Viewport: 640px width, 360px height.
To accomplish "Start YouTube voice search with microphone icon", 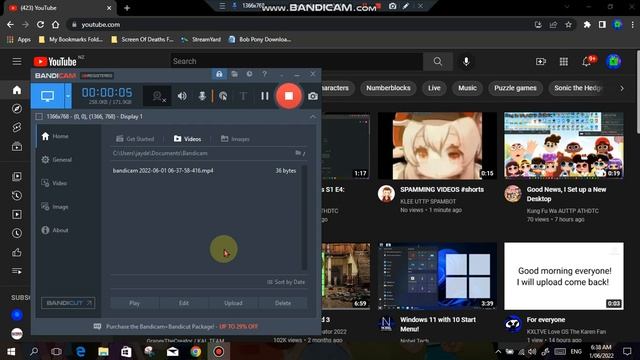I will click(466, 61).
